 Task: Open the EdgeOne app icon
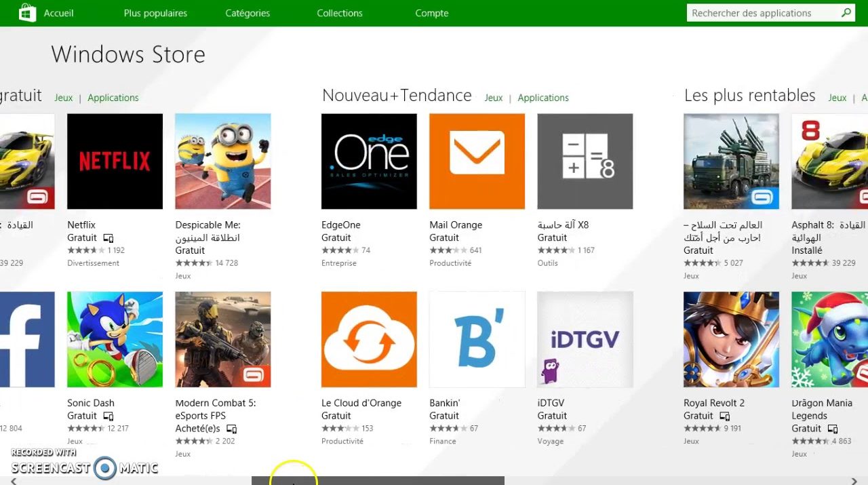point(369,161)
